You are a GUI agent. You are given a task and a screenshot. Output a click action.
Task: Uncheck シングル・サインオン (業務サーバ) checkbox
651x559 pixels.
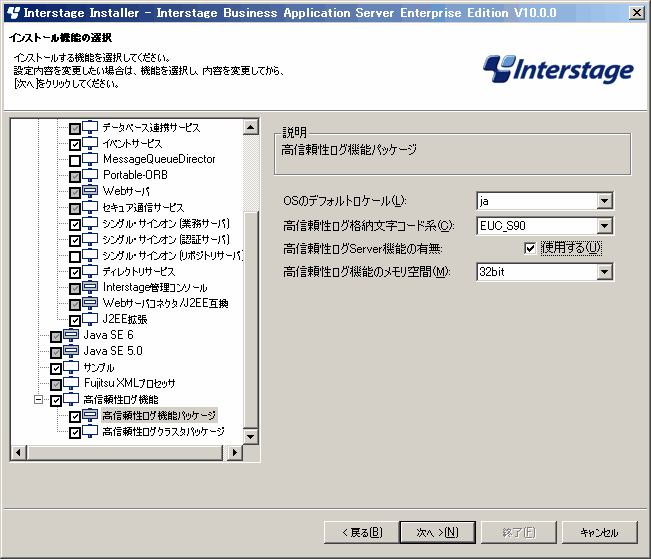point(75,225)
